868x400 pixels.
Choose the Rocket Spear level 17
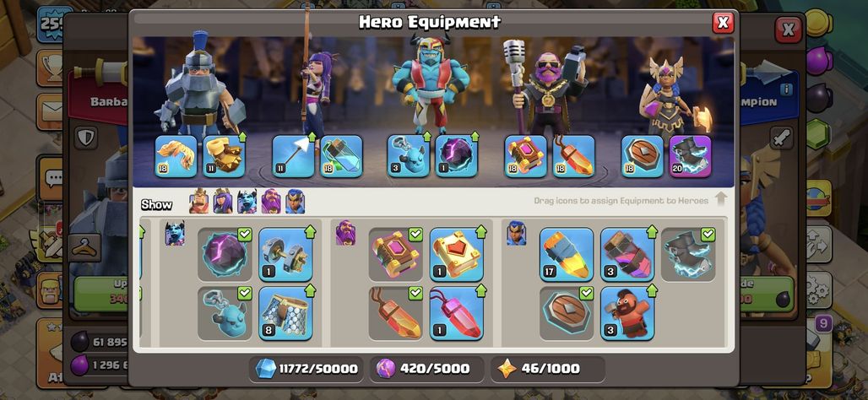click(567, 255)
